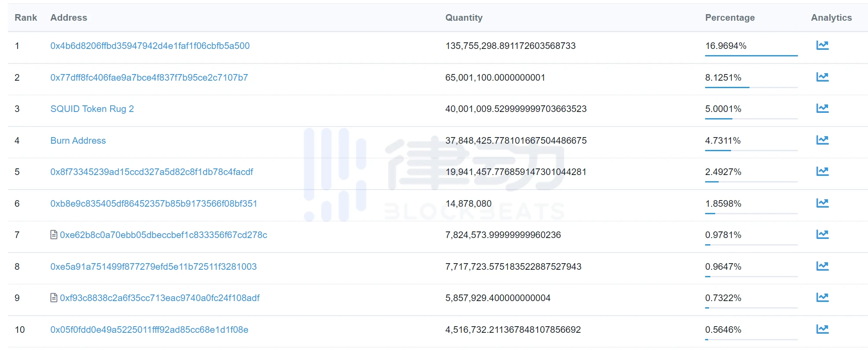
Task: Select quantity 7,824,573.99999999960236
Action: (x=503, y=235)
